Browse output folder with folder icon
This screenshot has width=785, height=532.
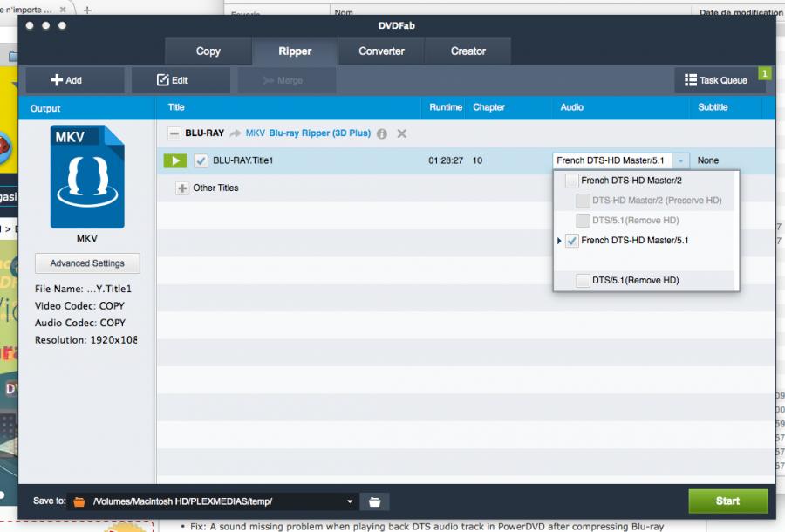[x=374, y=501]
